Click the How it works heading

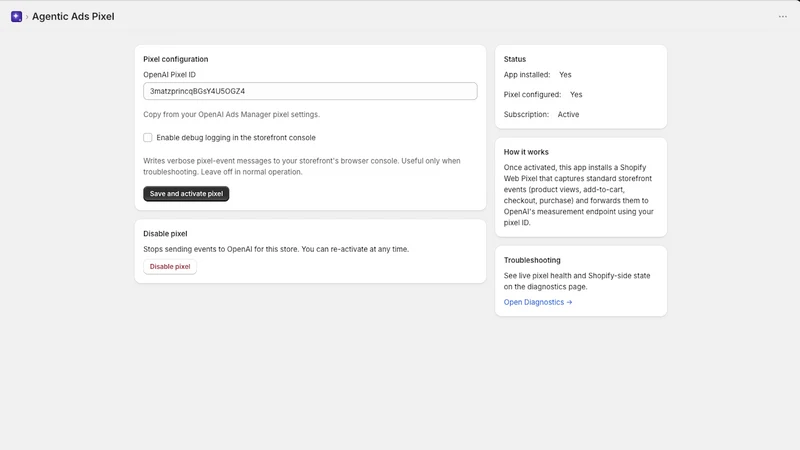click(x=526, y=152)
